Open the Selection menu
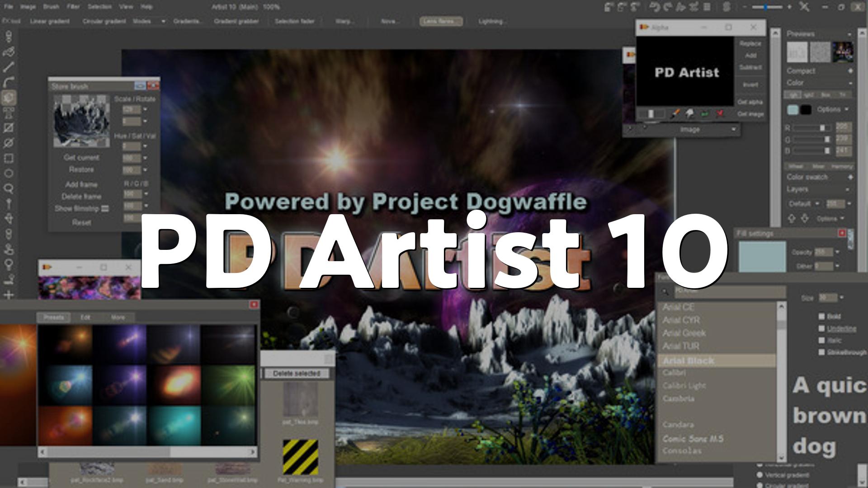 [99, 7]
